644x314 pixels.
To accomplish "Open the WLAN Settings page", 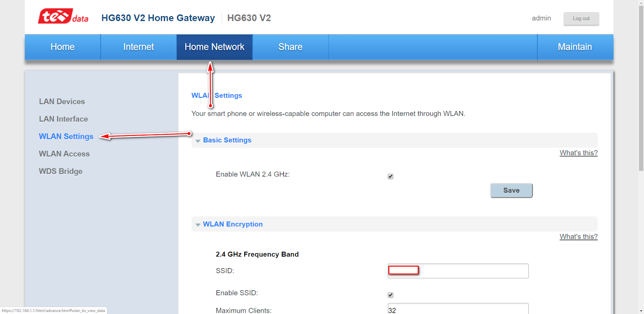I will coord(66,136).
